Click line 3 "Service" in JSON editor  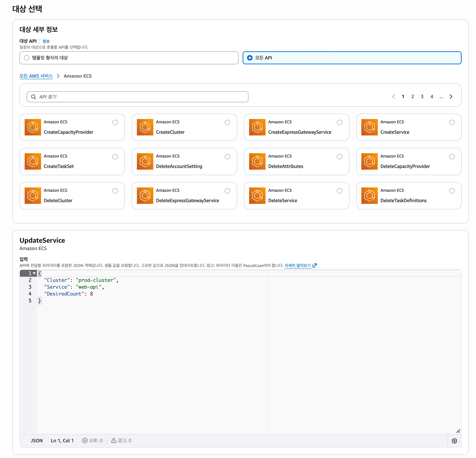pos(57,287)
